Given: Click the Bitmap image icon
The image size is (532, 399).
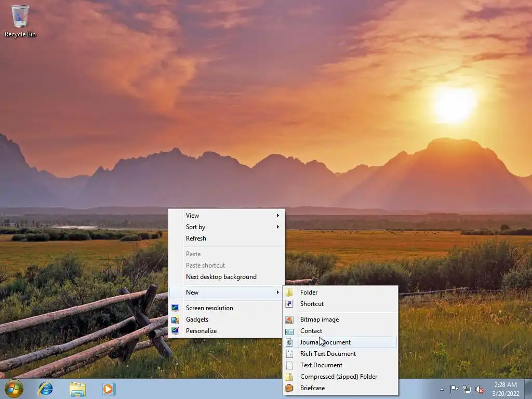Looking at the screenshot, I should pos(289,320).
